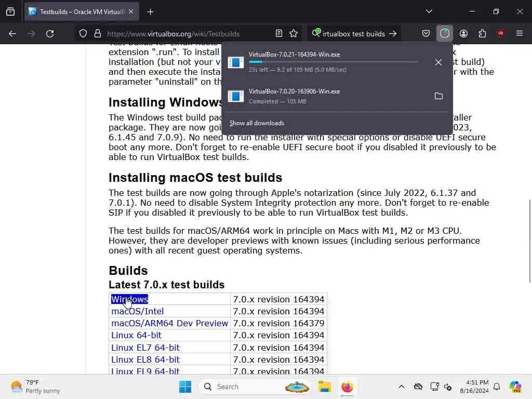Open a new browser tab

click(150, 12)
